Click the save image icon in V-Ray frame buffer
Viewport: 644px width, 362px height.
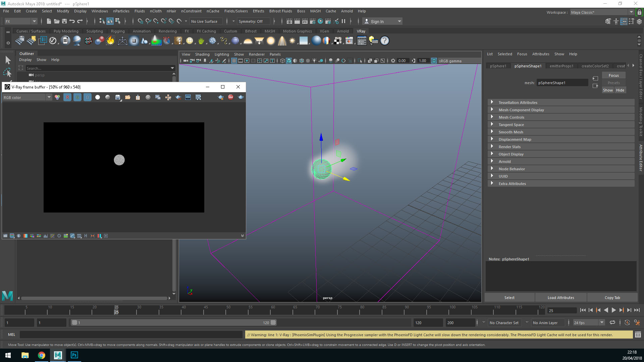[118, 97]
